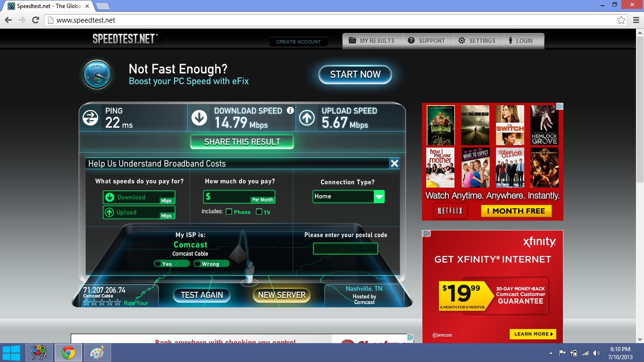Close the Broadband Costs survey panel
This screenshot has width=644, height=362.
[395, 164]
